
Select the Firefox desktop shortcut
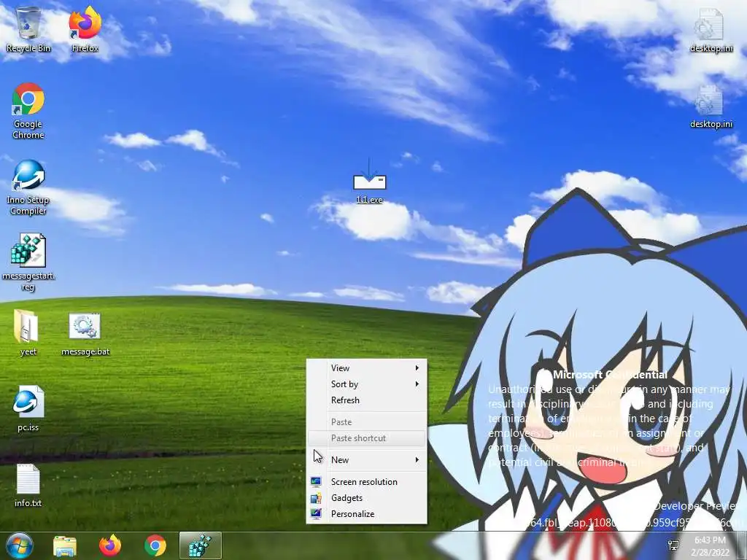click(85, 29)
